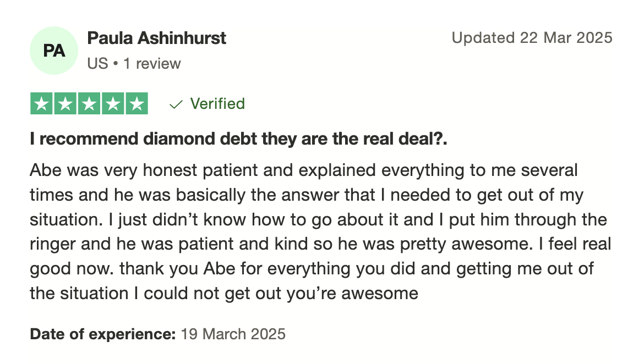Click the fifth rating star
The height and width of the screenshot is (364, 644).
click(x=137, y=104)
